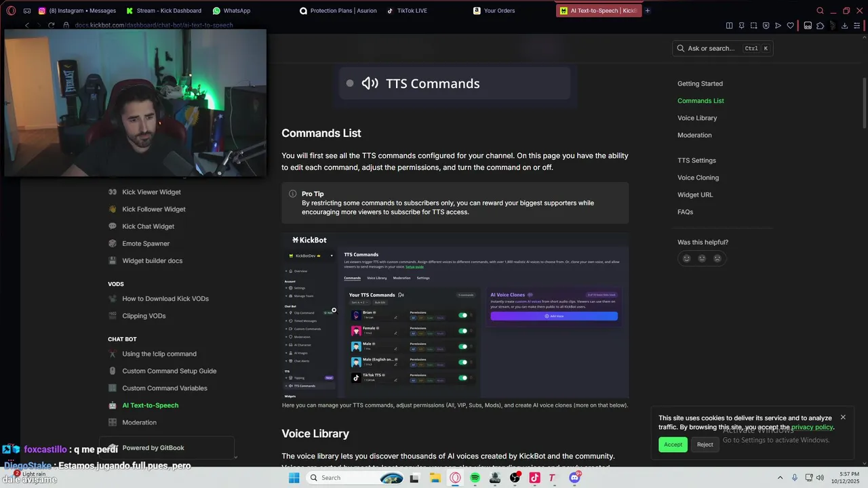
Task: Click the pin icon in the toolbar
Action: coord(741,26)
